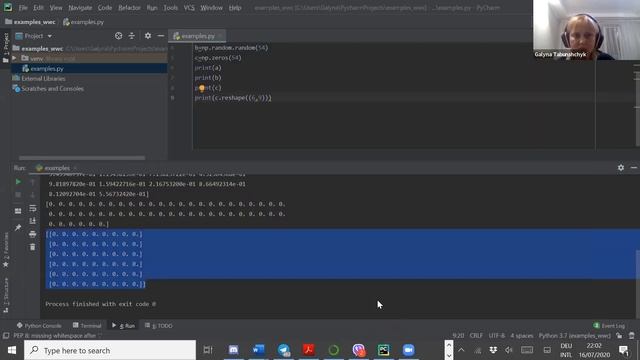Open Task View on taskbar
Screen dimensions: 640x360
(208, 350)
